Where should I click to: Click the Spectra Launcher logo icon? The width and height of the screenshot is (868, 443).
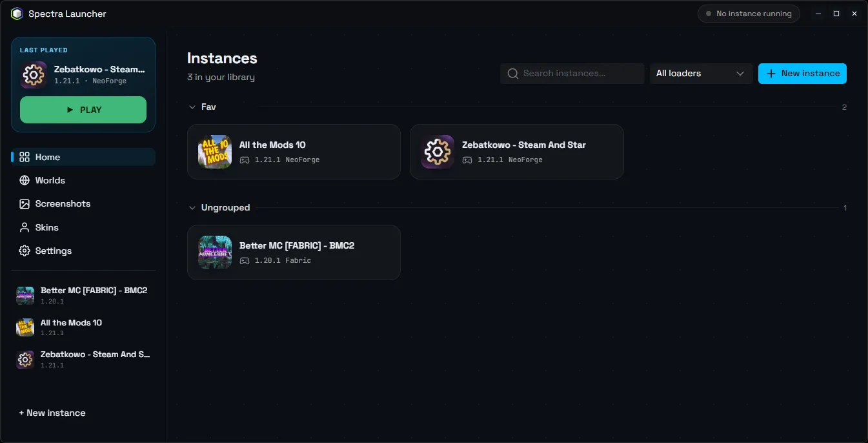pos(17,14)
